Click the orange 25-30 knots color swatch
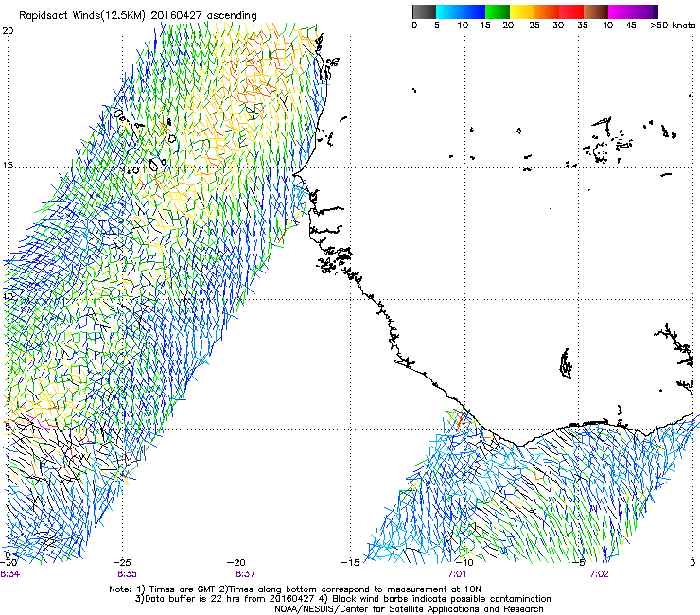Screen dimensions: 700x615 (547, 11)
